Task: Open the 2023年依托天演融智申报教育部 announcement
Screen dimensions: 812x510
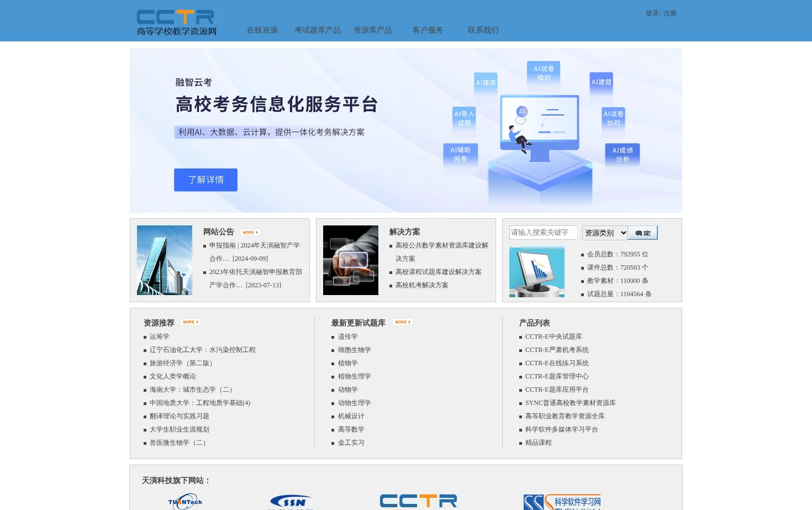Action: 256,278
